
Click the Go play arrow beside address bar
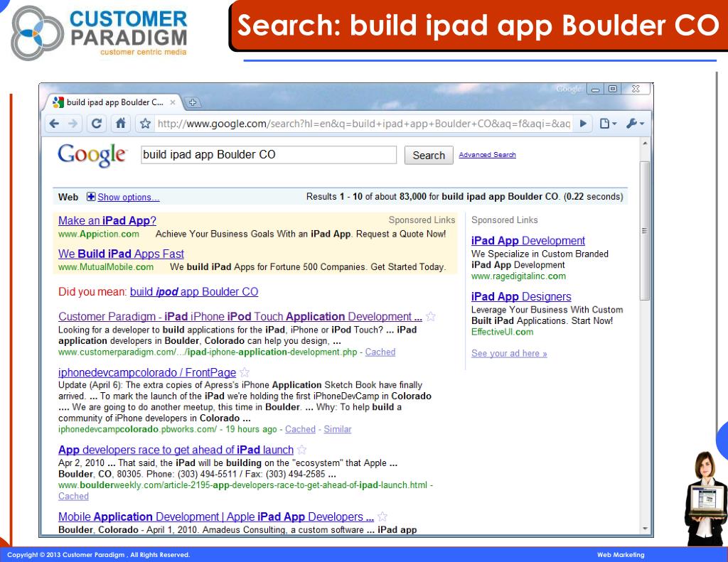tap(583, 124)
